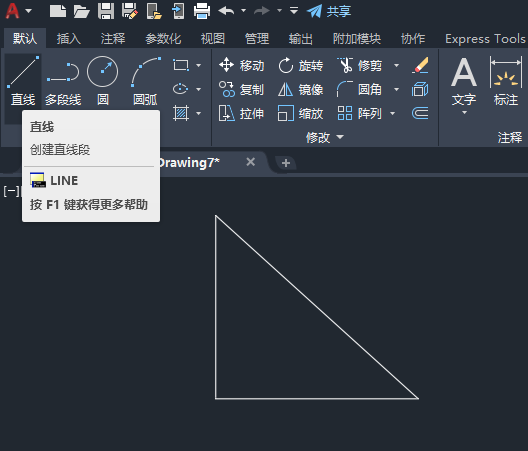The width and height of the screenshot is (528, 451).
Task: Click the 复制 copy tool
Action: click(241, 90)
